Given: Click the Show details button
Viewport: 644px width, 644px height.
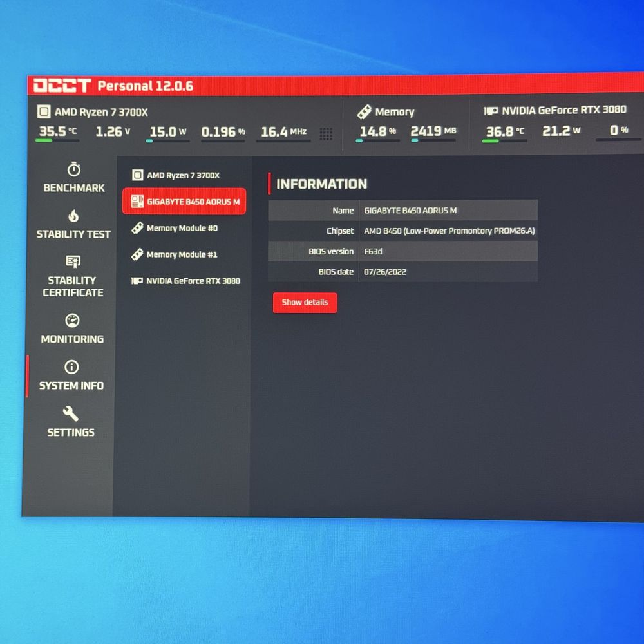Looking at the screenshot, I should pos(305,302).
